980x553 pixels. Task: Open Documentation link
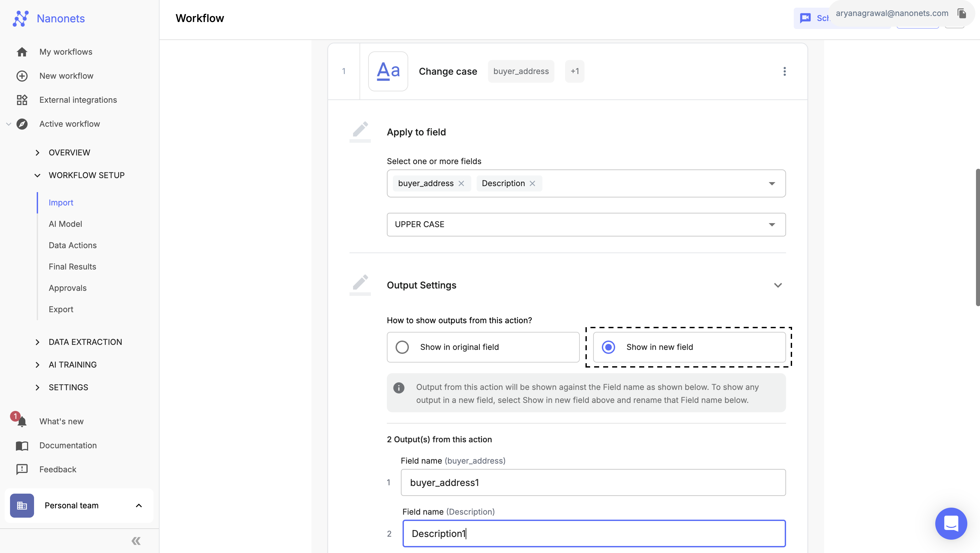[x=68, y=446]
